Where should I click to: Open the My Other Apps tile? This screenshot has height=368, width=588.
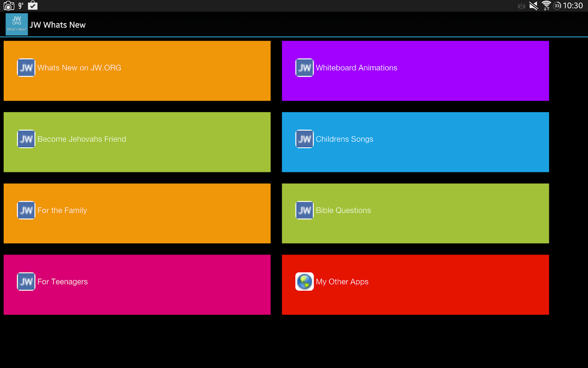click(x=415, y=285)
